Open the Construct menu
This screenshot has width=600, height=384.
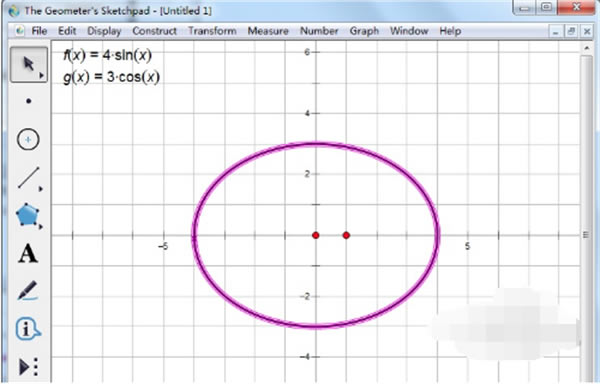154,31
